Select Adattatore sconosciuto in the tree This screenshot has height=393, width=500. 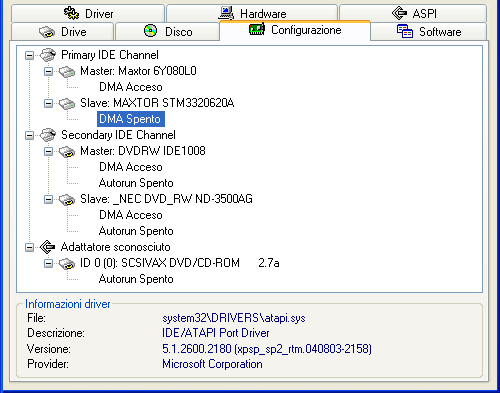pyautogui.click(x=115, y=247)
